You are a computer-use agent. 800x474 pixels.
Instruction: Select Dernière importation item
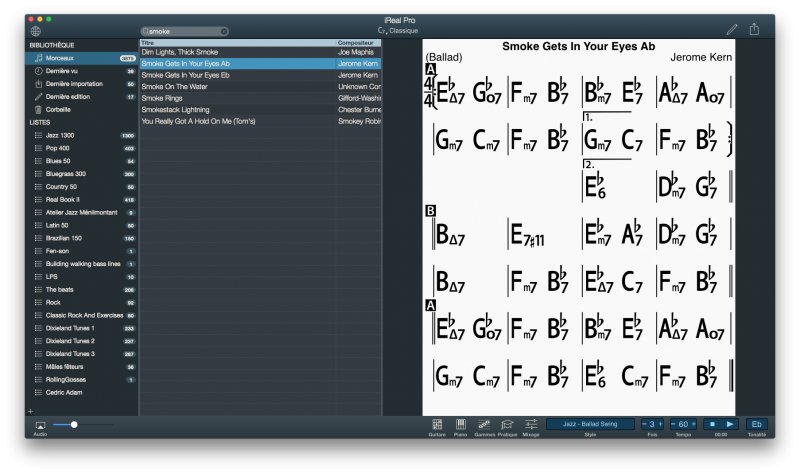[82, 84]
